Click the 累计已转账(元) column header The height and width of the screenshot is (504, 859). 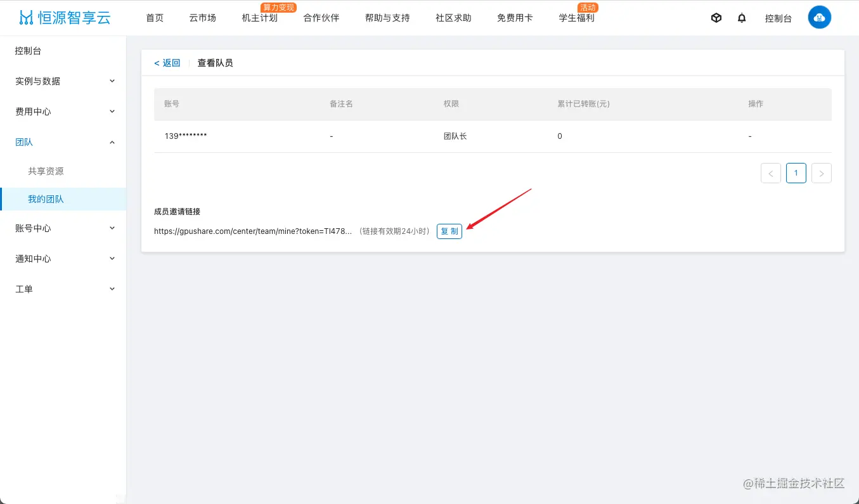point(583,104)
